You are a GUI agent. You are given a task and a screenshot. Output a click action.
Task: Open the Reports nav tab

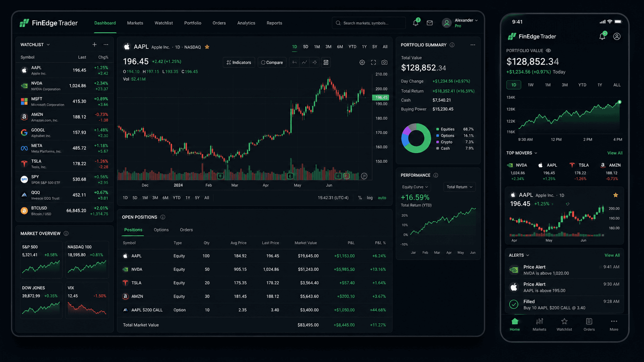[x=274, y=23]
